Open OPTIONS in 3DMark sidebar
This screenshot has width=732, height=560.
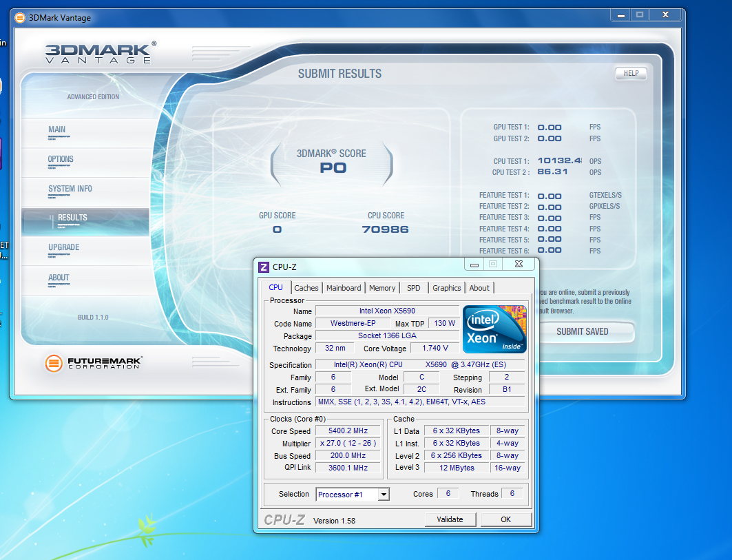(x=85, y=162)
